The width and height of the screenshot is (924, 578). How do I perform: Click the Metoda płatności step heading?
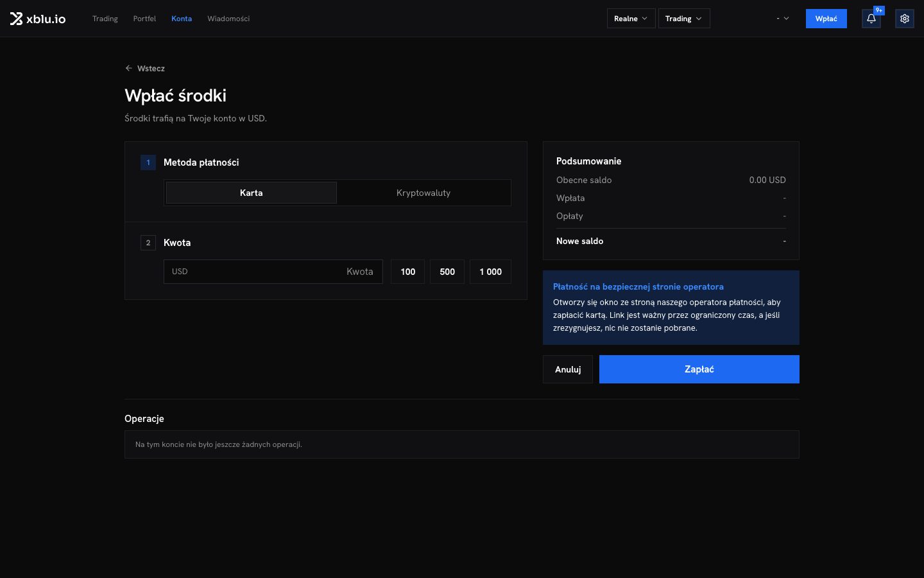[201, 162]
